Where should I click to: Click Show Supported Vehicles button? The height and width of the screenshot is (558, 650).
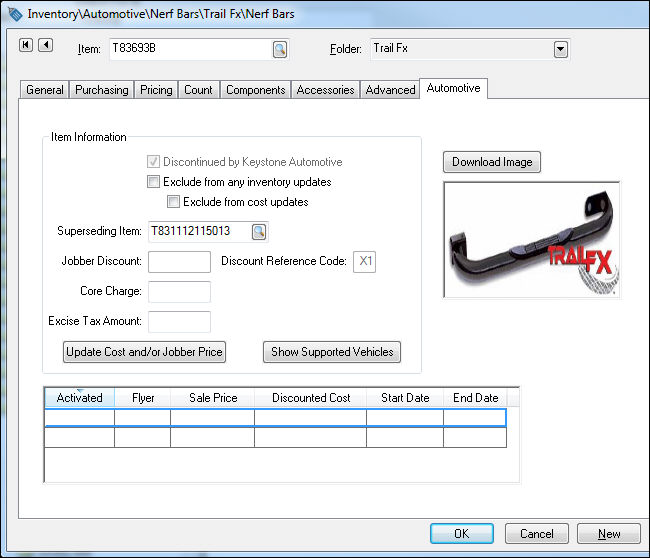coord(332,352)
